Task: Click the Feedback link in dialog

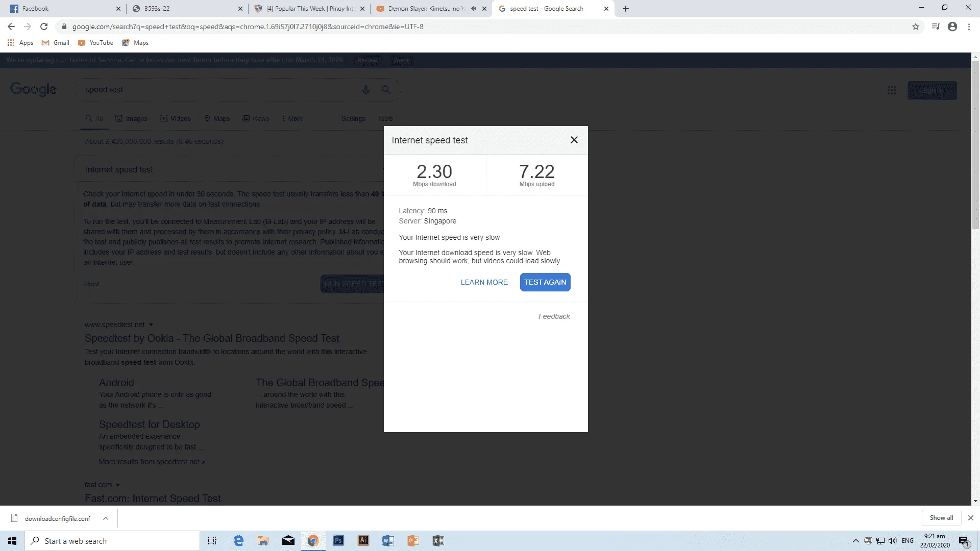Action: point(554,316)
